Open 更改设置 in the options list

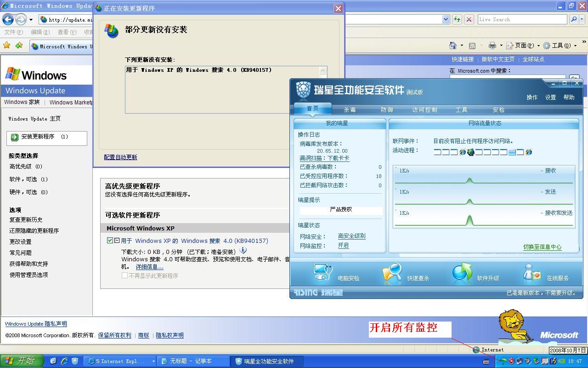click(x=21, y=241)
